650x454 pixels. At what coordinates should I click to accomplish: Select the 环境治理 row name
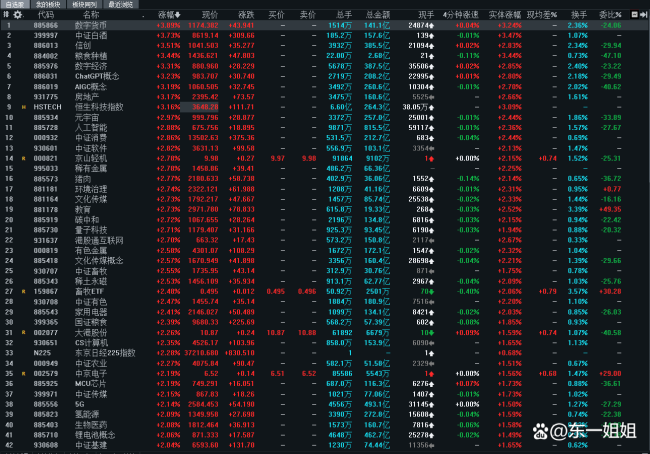(x=91, y=189)
